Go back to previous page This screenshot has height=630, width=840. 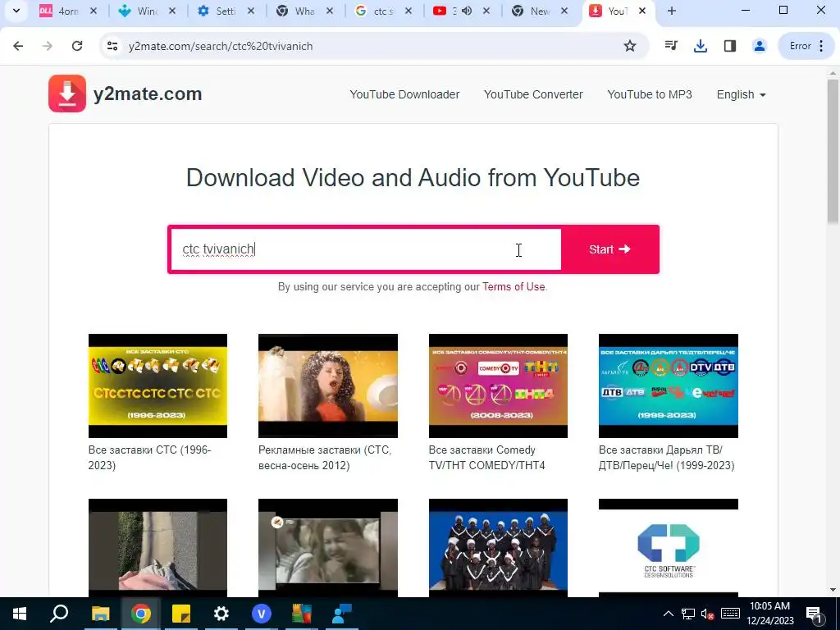pos(18,46)
